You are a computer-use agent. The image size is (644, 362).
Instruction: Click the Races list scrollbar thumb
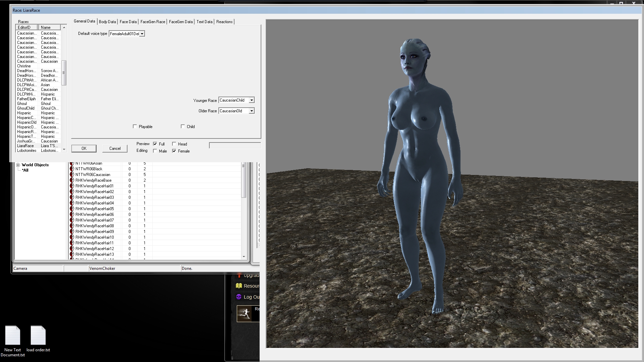(x=64, y=73)
